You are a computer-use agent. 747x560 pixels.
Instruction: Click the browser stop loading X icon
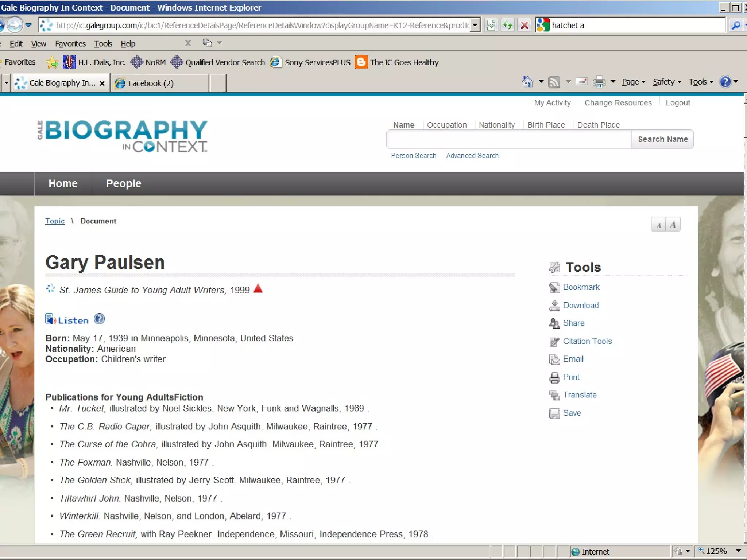point(524,25)
